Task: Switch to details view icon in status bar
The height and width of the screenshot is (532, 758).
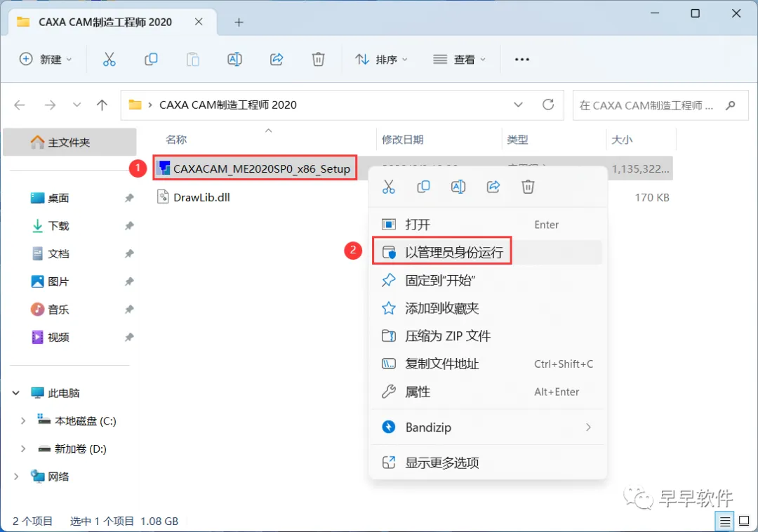Action: 724,521
